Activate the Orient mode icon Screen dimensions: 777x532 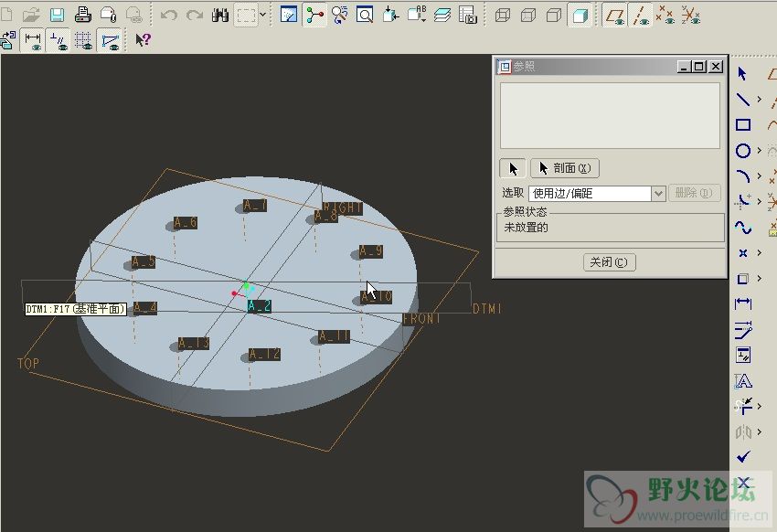(x=339, y=15)
